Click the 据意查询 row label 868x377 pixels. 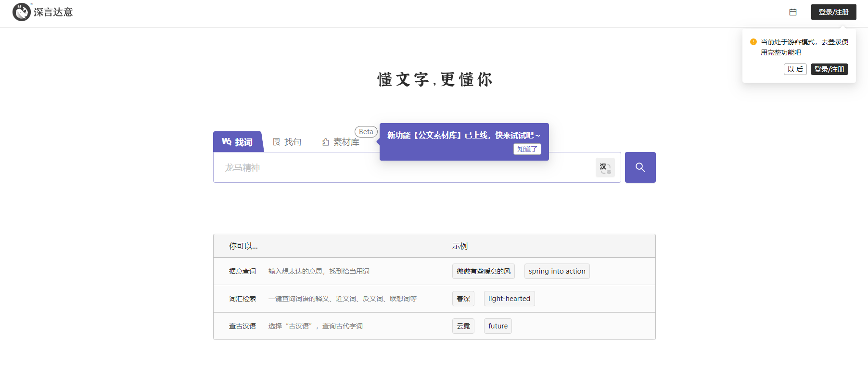[243, 271]
